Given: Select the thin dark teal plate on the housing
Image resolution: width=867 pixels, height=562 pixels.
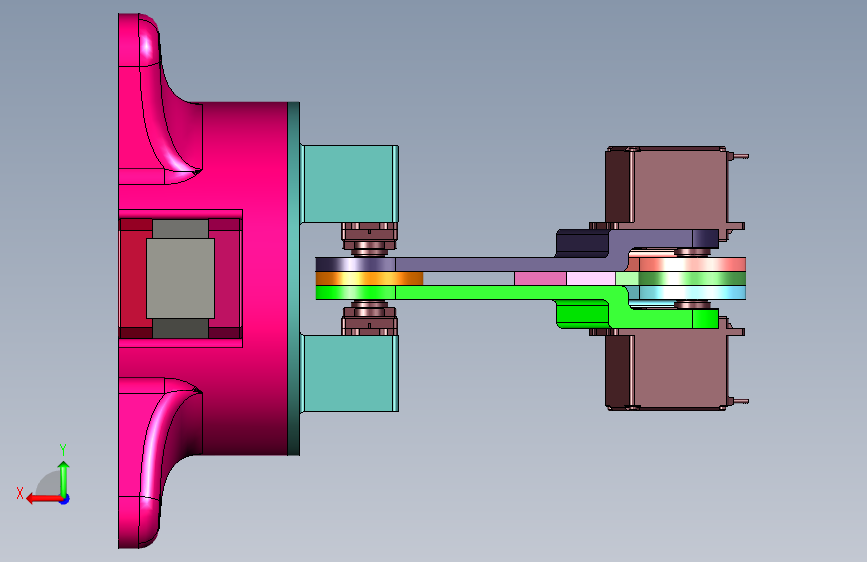Looking at the screenshot, I should (294, 279).
